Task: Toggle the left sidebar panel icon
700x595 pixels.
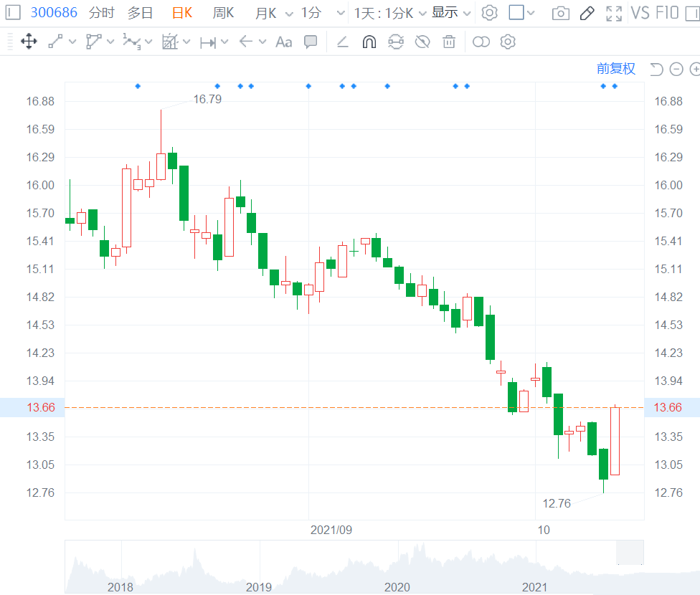Action: pos(13,12)
